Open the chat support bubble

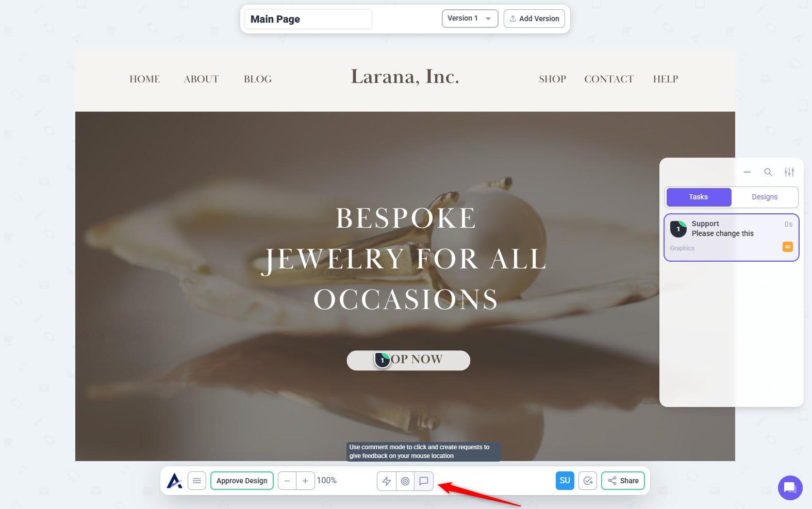(x=790, y=487)
